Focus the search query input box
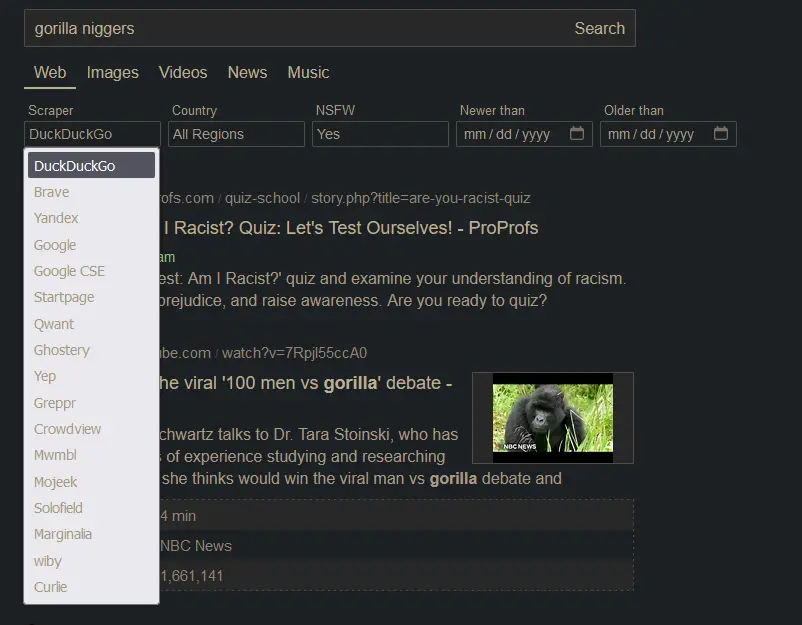Image resolution: width=802 pixels, height=625 pixels. (297, 28)
